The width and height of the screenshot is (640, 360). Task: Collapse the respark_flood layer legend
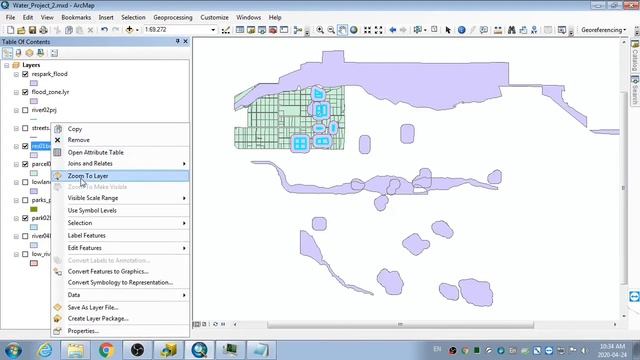click(16, 75)
